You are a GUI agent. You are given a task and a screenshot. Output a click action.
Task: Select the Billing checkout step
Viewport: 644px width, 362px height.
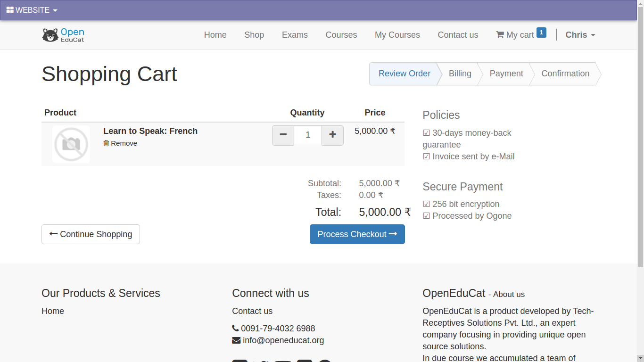coord(460,74)
